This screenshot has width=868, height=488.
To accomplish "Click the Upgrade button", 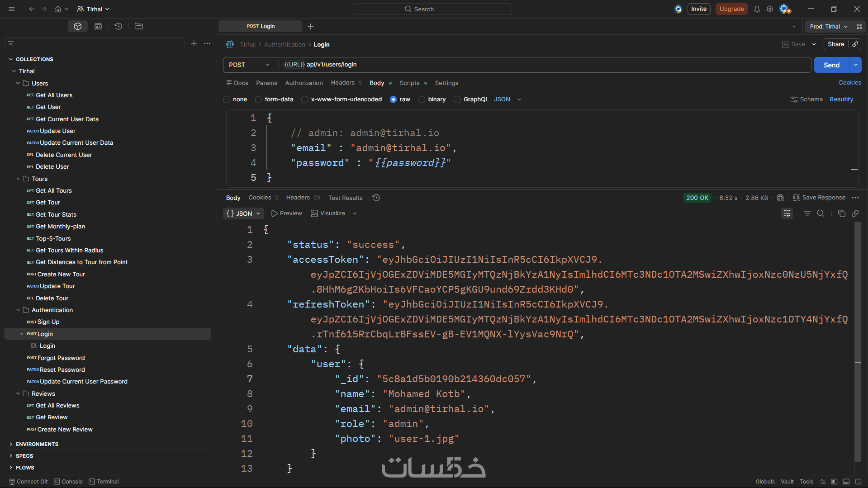I will [731, 9].
